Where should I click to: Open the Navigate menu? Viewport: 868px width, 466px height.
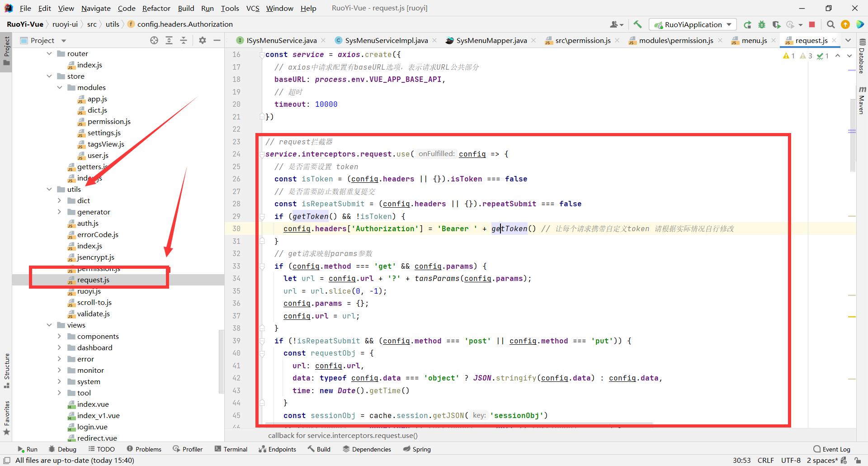pyautogui.click(x=96, y=8)
